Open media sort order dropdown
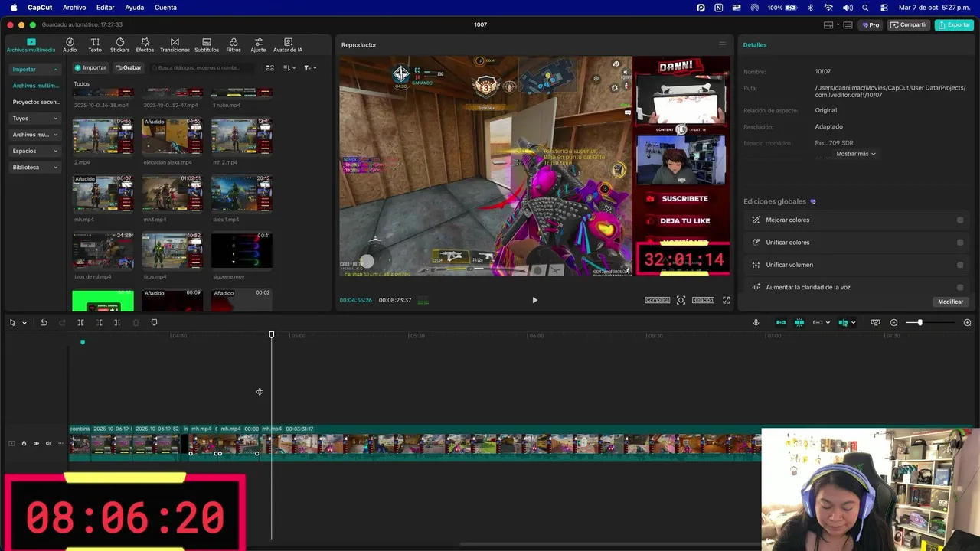This screenshot has width=980, height=551. coord(289,67)
